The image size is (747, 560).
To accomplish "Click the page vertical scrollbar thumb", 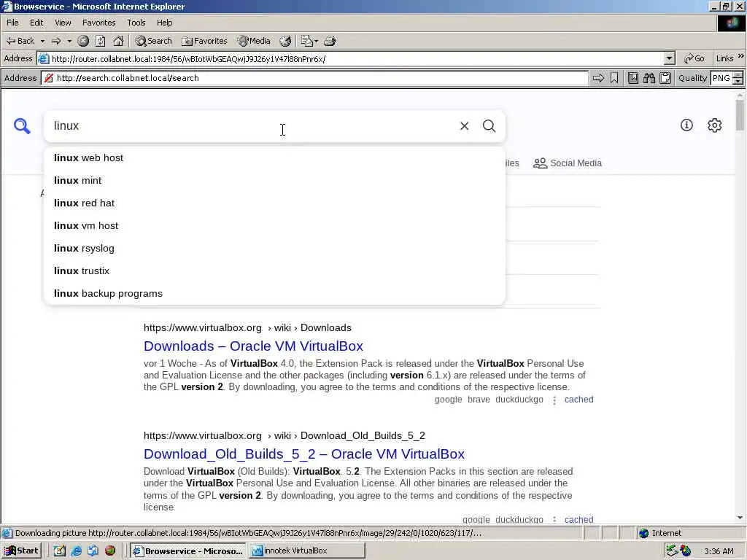I will [740, 114].
